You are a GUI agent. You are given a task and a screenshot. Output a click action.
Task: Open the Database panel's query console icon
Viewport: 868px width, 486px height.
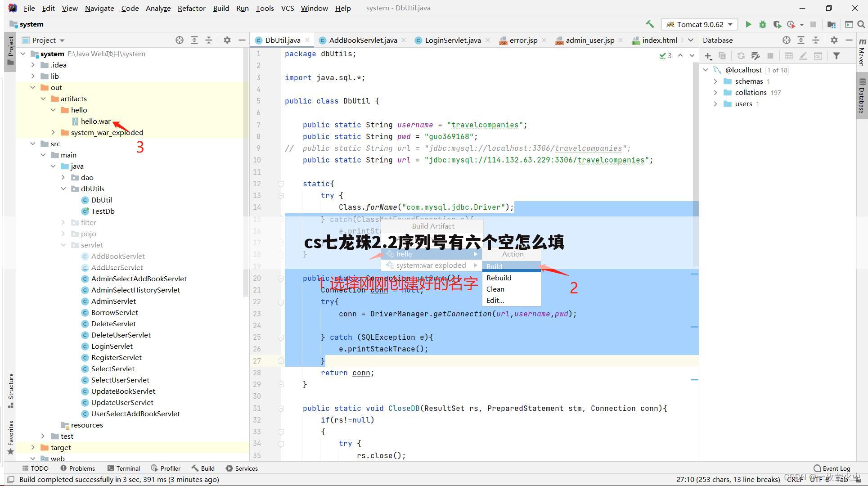click(x=818, y=56)
